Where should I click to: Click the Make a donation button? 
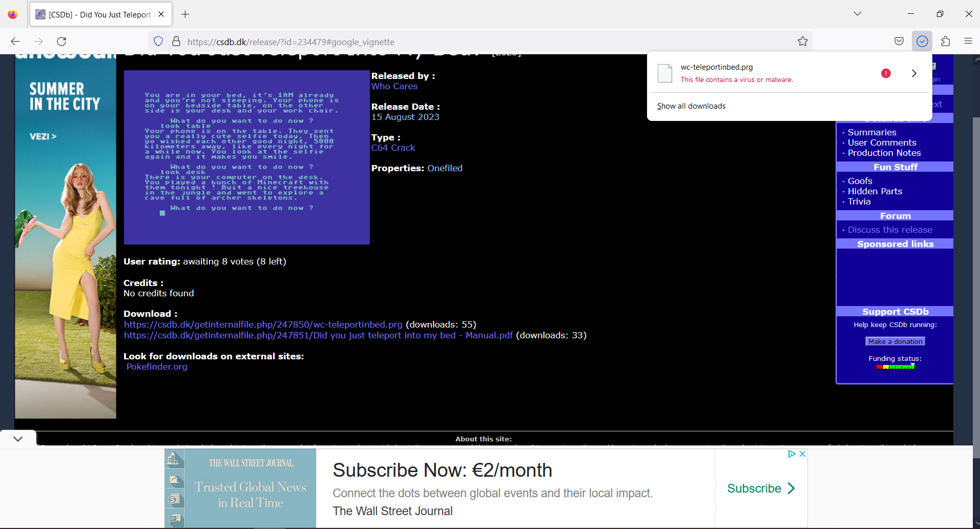(895, 341)
